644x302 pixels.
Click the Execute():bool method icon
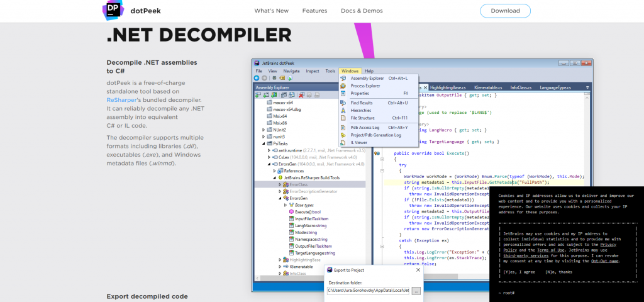point(291,212)
